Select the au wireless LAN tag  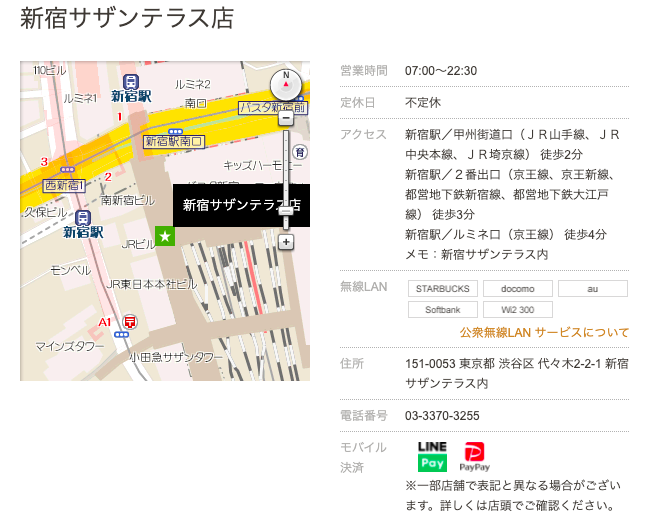tap(592, 289)
